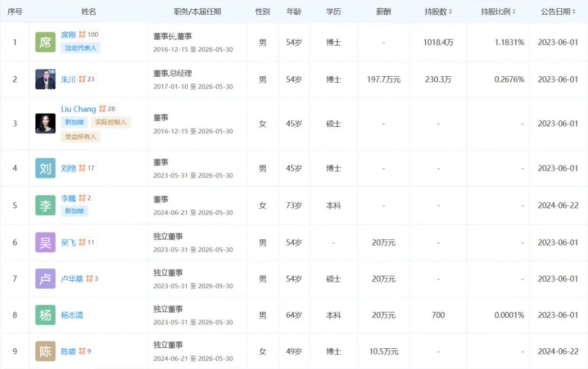Image resolution: width=588 pixels, height=369 pixels.
Task: Select the 0.0001% ratio cell
Action: click(x=509, y=315)
